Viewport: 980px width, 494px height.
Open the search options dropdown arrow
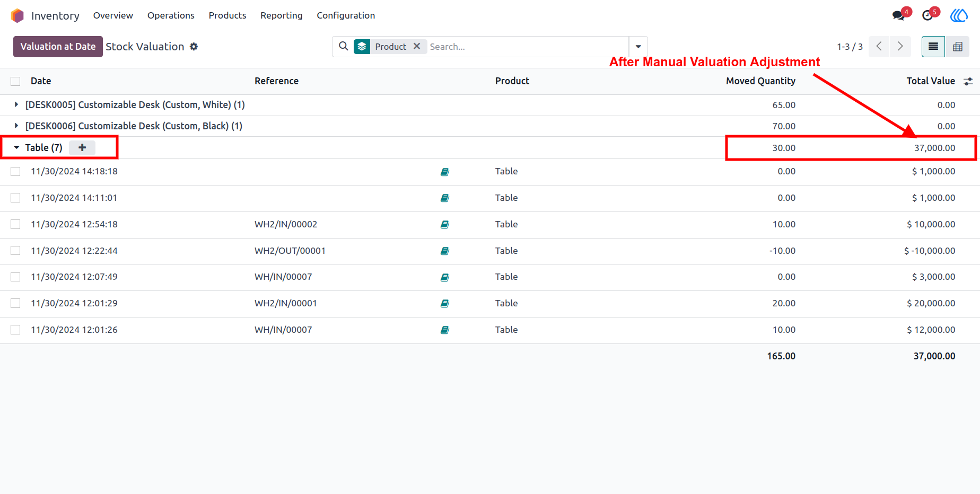(638, 47)
